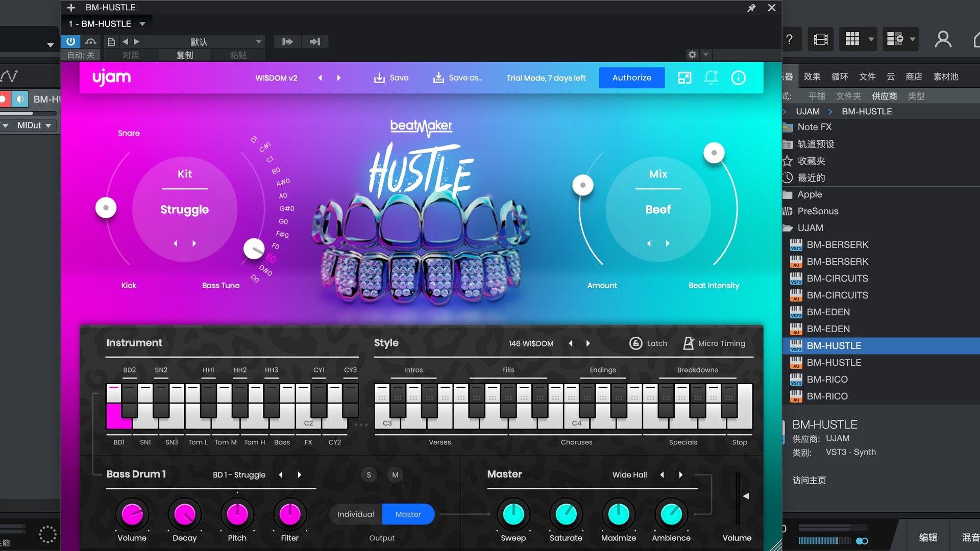This screenshot has width=980, height=551.
Task: Open the 默认 preset dropdown
Action: tap(204, 42)
